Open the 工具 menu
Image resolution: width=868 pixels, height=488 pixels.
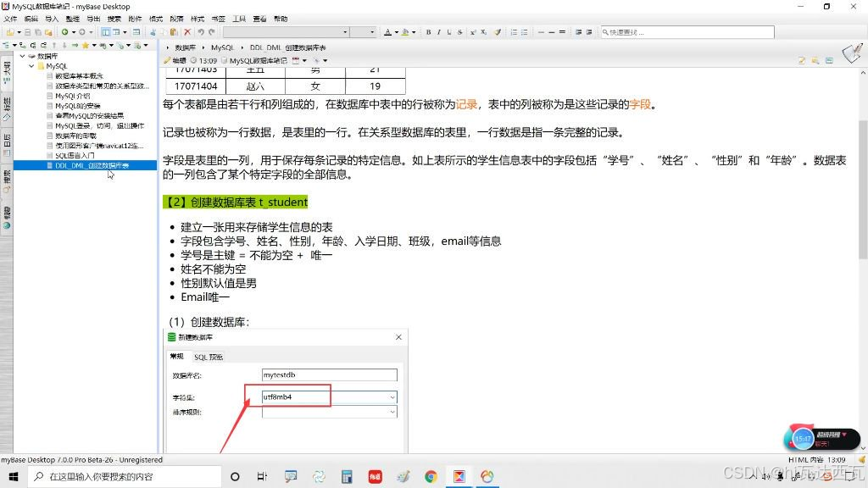pos(239,19)
